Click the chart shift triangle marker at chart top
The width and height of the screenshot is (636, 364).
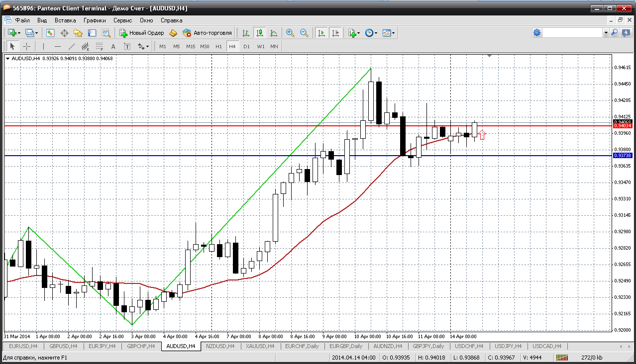(x=490, y=56)
